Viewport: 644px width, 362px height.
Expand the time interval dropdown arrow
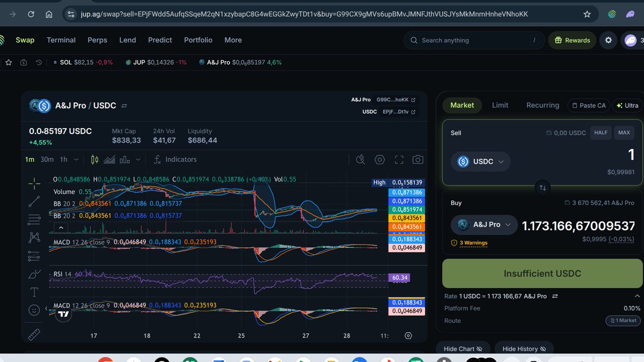click(76, 159)
